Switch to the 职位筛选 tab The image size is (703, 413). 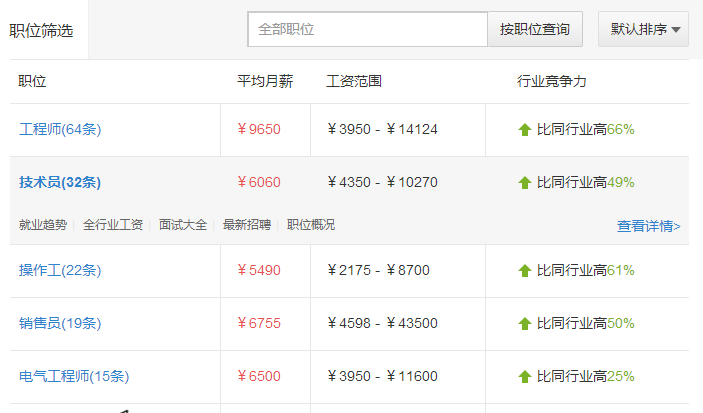41,30
